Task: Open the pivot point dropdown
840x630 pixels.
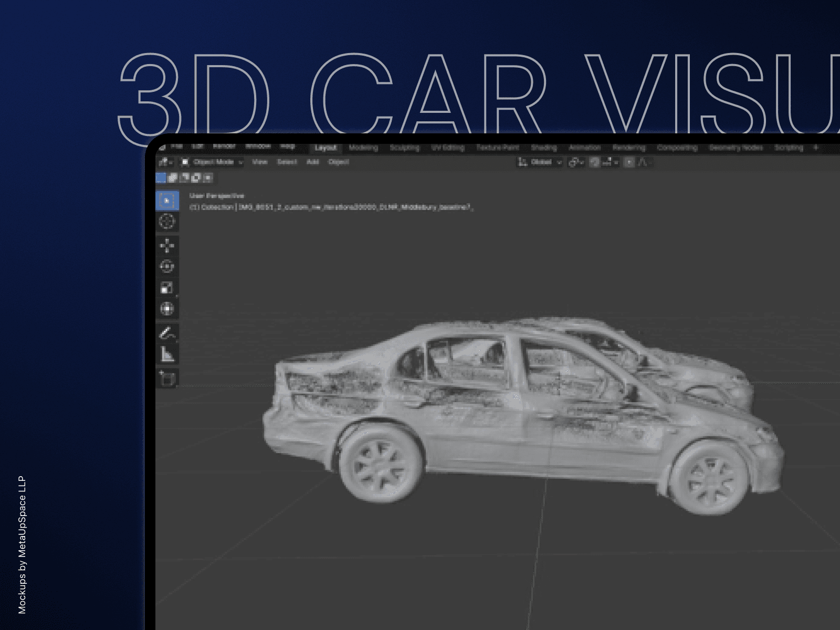Action: (x=576, y=162)
